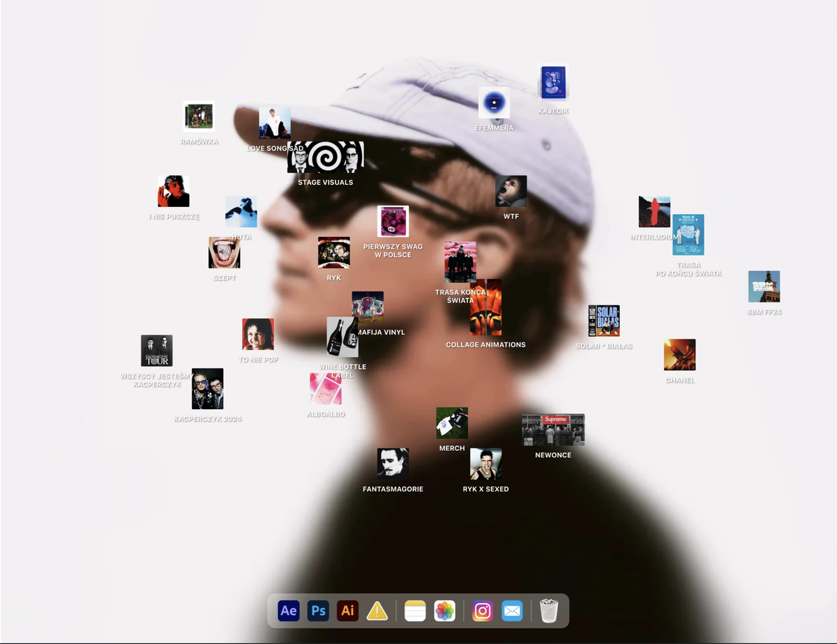Click the STAGE VISUALS text label

[x=326, y=183]
